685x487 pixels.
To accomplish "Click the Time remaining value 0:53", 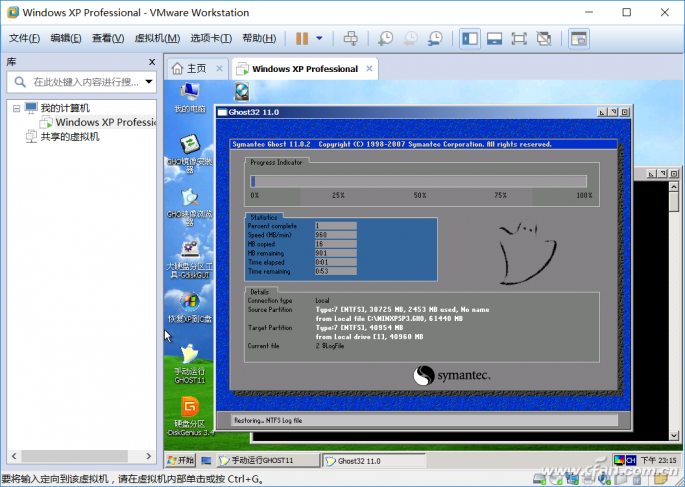I will point(336,271).
